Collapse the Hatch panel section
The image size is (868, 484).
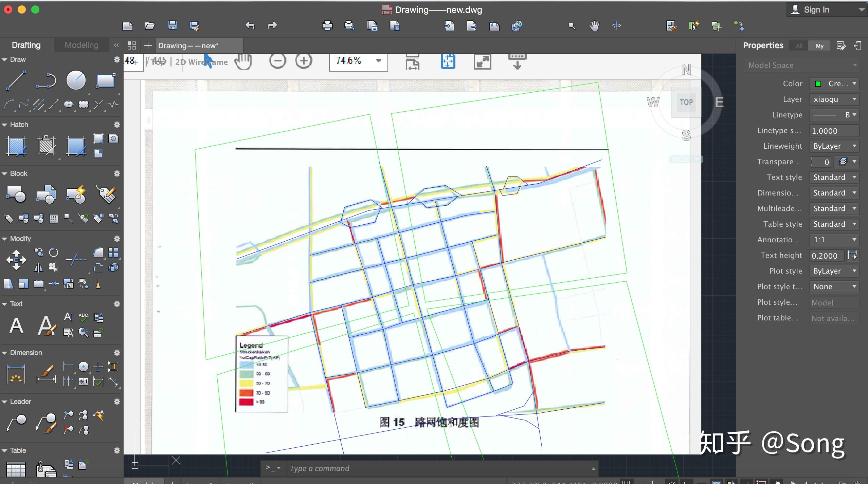(5, 125)
